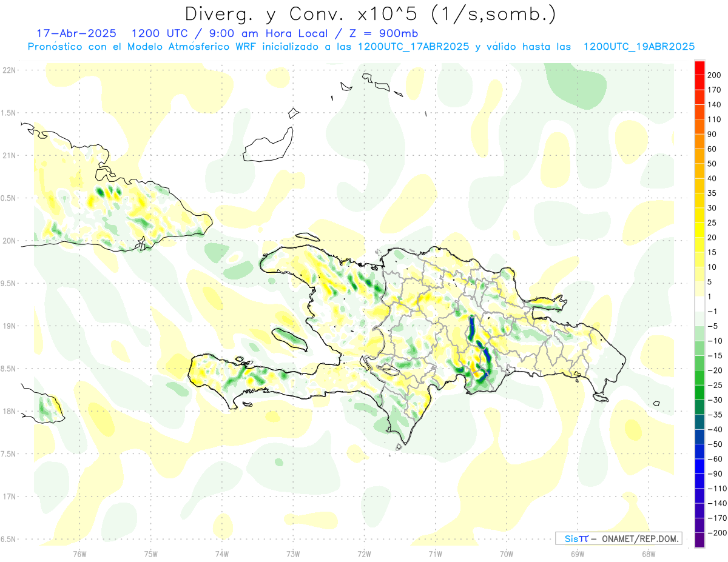Click the '1200UTC_19ABR2025' valid-until text
Image resolution: width=728 pixels, height=562 pixels.
point(638,47)
